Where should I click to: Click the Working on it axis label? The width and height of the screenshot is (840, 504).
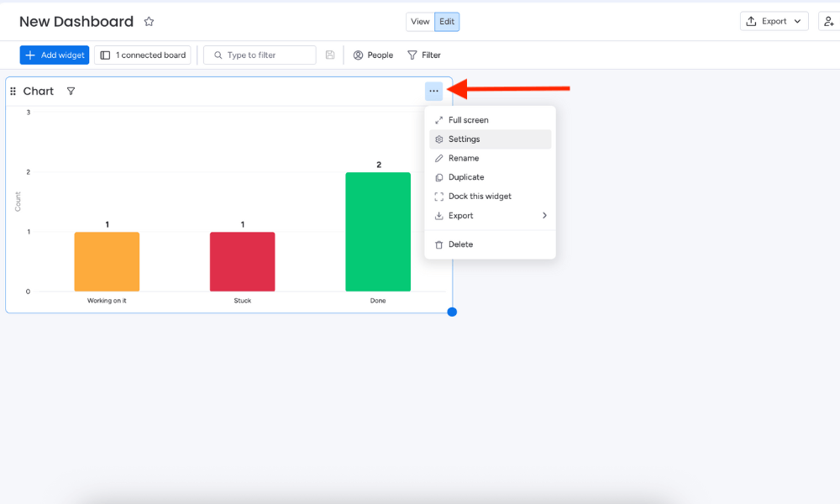pos(107,301)
